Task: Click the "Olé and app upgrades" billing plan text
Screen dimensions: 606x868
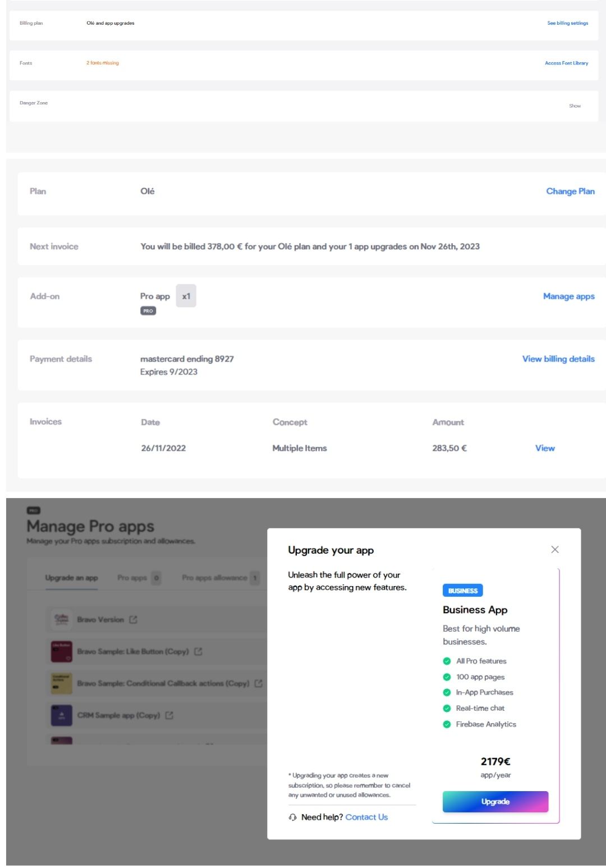Action: click(x=111, y=24)
